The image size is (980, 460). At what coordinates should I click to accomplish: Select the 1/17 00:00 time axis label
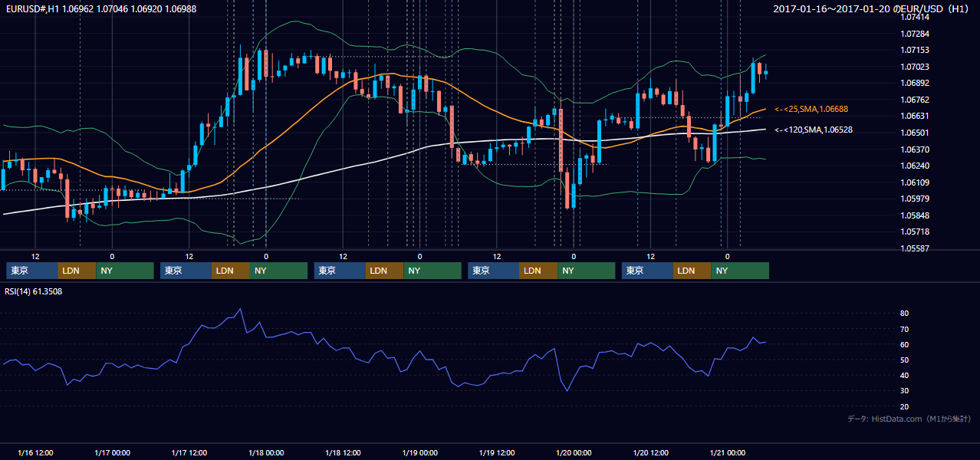coord(112,452)
